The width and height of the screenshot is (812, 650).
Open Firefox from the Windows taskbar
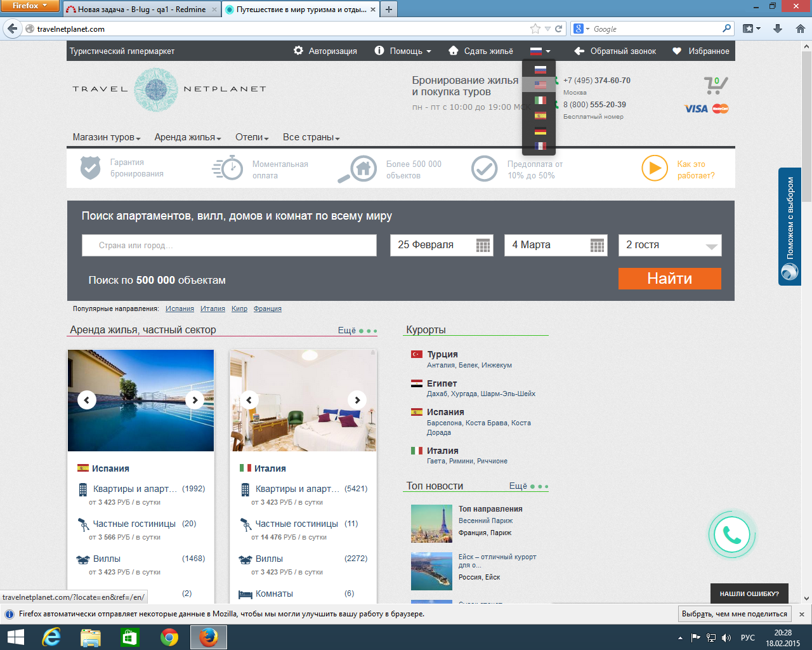coord(208,637)
